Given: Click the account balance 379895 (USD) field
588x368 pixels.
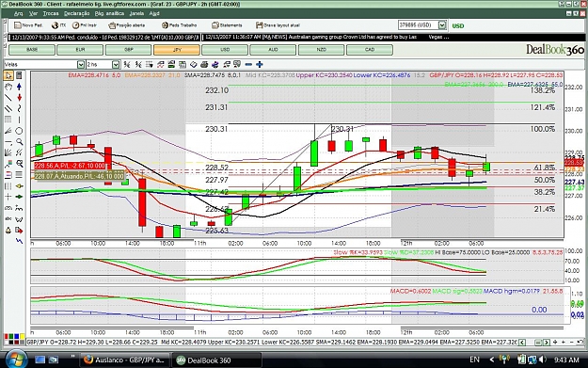Looking at the screenshot, I should point(418,25).
